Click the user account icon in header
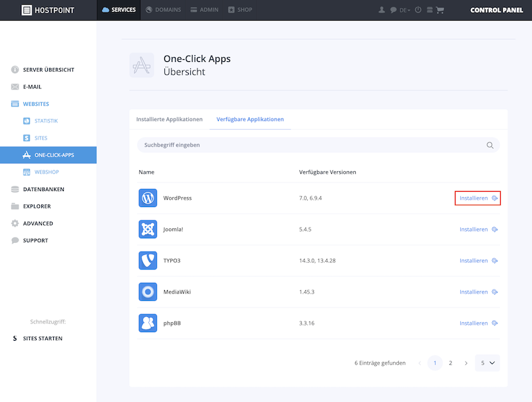 382,10
